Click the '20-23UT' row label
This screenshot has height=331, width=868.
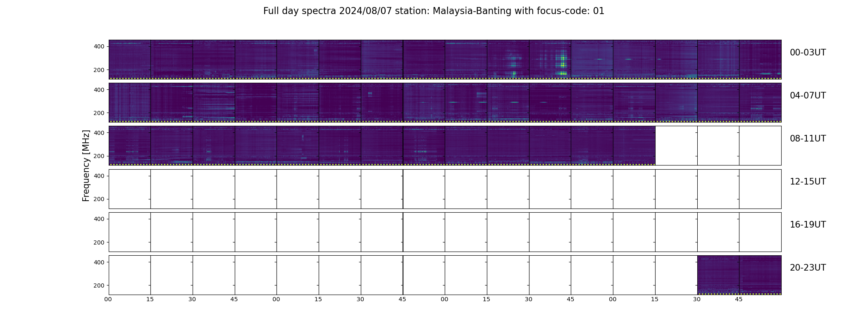[x=808, y=268]
